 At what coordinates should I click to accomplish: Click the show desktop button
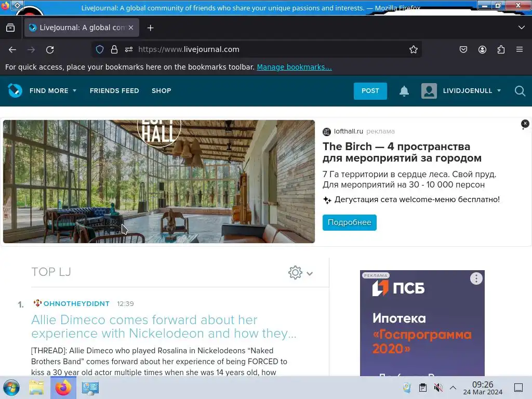tap(518, 388)
